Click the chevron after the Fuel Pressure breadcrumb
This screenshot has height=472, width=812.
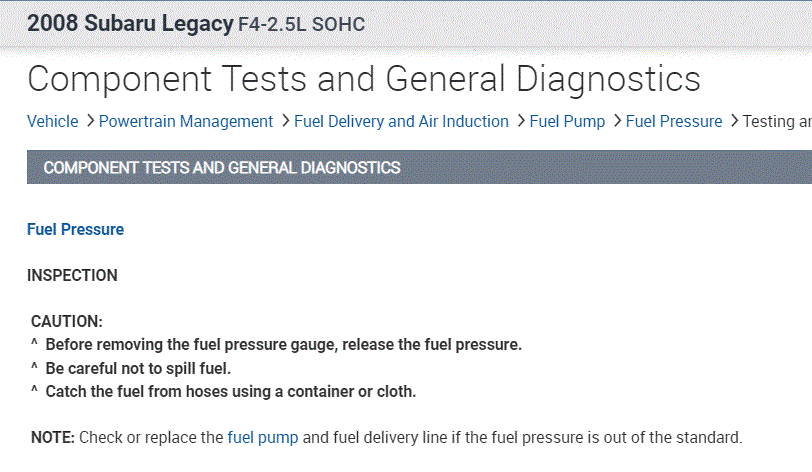point(732,122)
